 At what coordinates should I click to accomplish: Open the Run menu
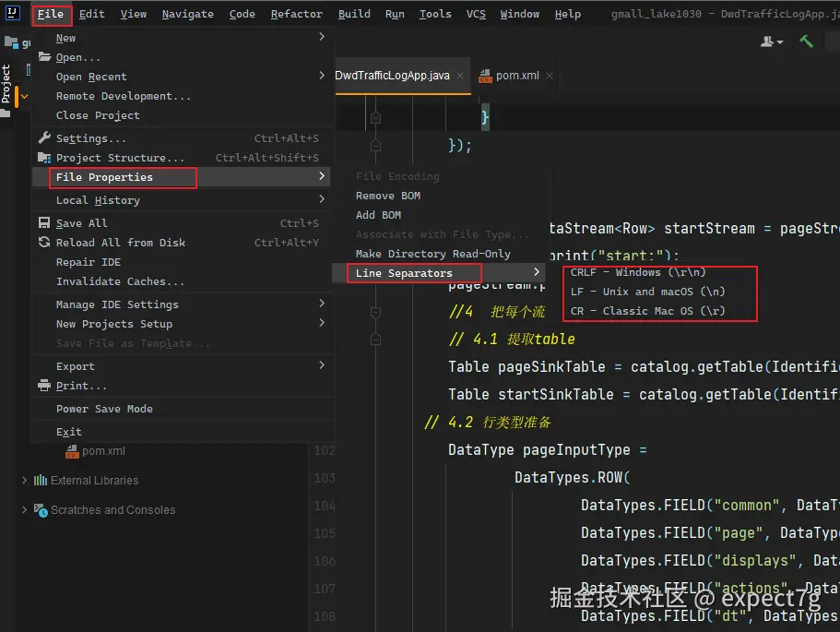[395, 14]
